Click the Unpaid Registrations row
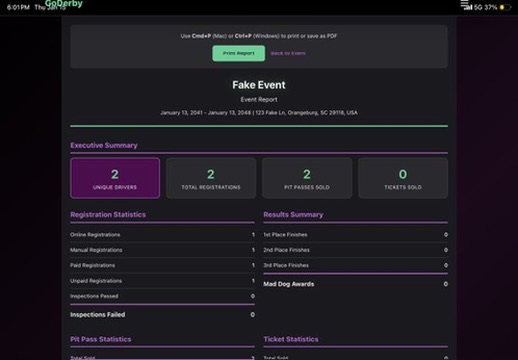518x360 pixels. [x=162, y=281]
